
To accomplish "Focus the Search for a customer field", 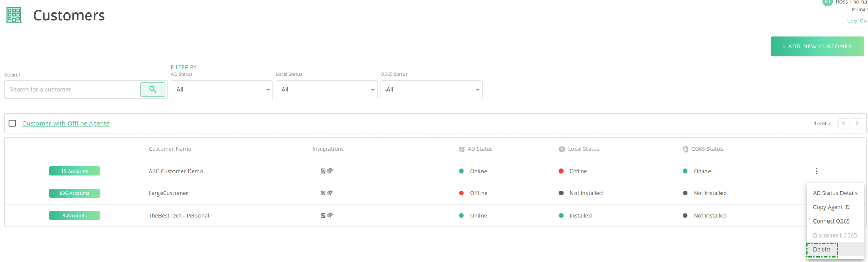I will [72, 89].
